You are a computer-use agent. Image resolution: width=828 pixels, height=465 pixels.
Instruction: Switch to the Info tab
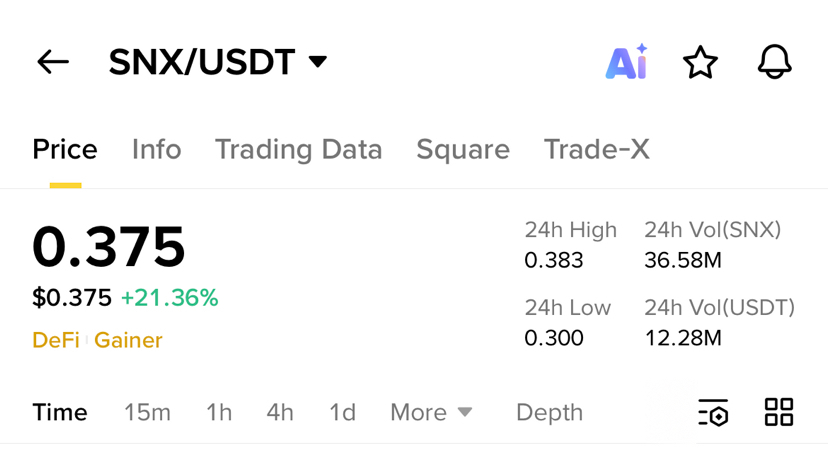[x=157, y=149]
